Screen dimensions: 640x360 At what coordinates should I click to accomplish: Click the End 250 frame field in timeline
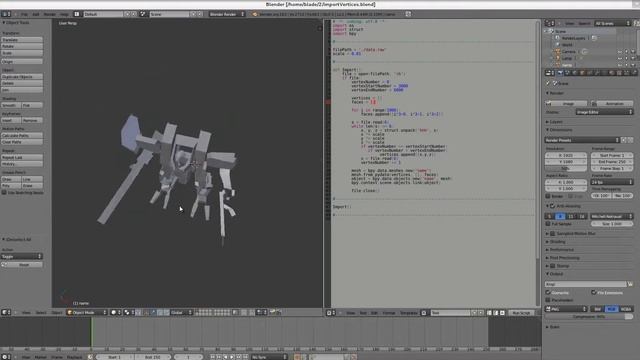[153, 357]
